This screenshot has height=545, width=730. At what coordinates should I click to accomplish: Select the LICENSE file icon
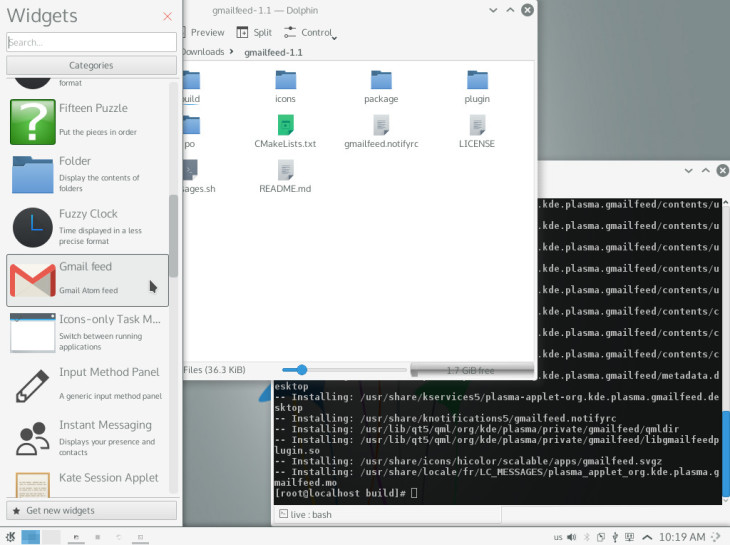(x=477, y=125)
